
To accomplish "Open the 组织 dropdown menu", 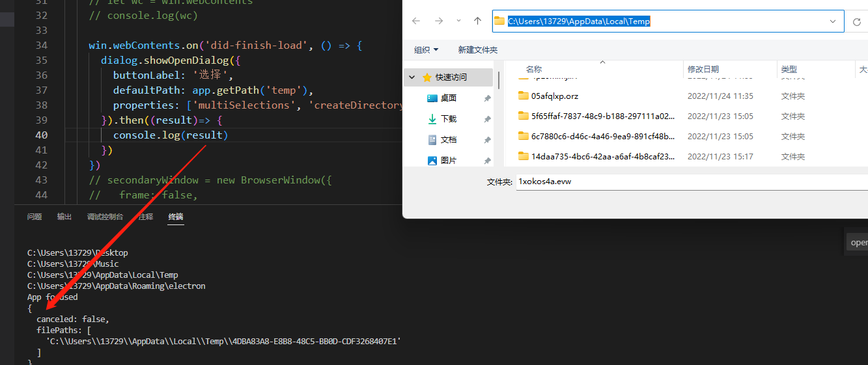I will 426,50.
